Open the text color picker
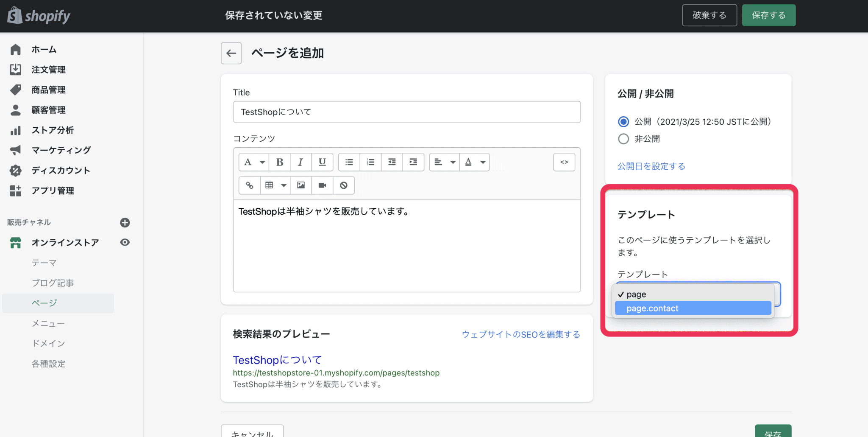This screenshot has height=437, width=868. (x=469, y=162)
